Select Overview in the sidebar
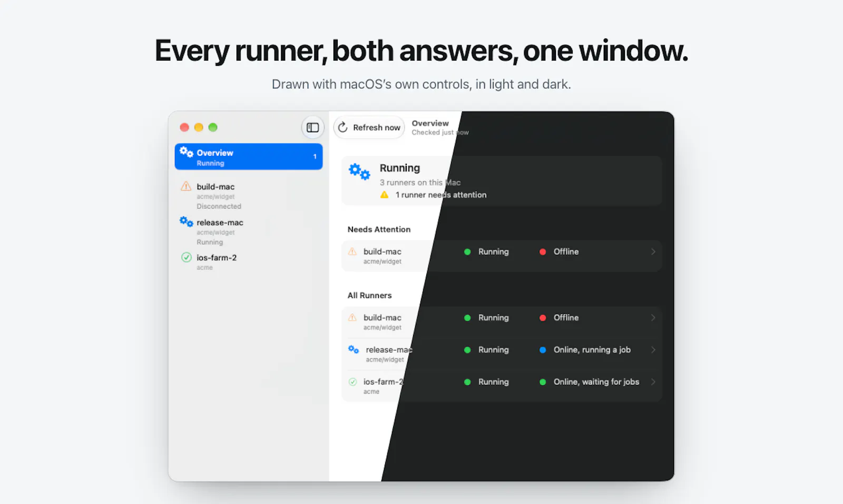 [249, 157]
